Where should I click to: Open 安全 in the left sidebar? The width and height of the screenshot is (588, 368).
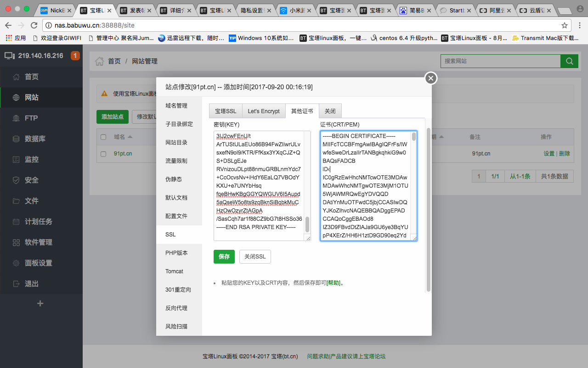point(41,180)
